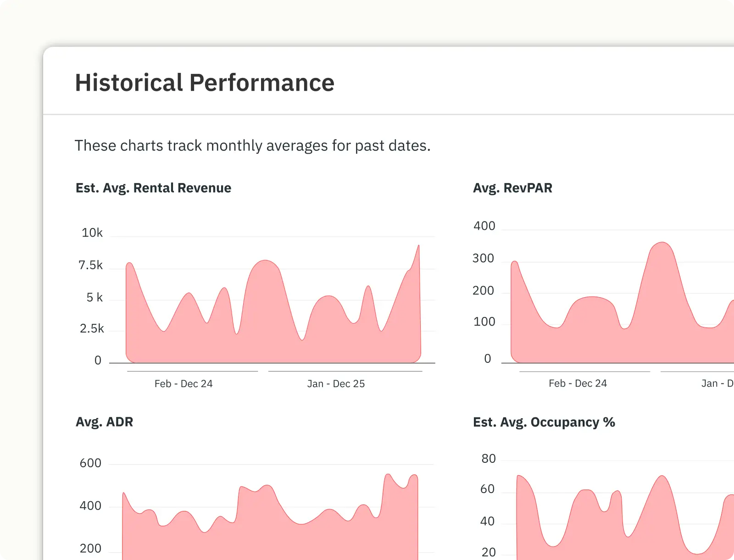Select the Est. Avg. Rental Revenue chart title
The width and height of the screenshot is (734, 560).
[x=153, y=188]
